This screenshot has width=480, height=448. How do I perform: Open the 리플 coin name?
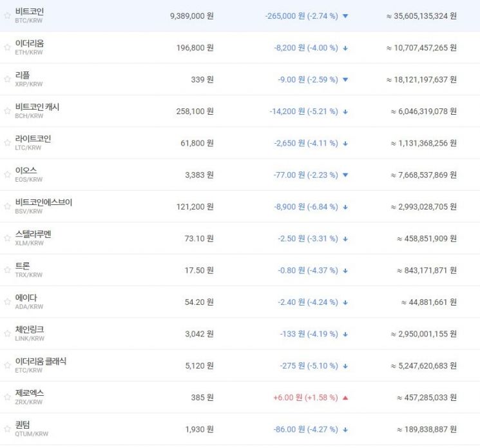[x=23, y=75]
